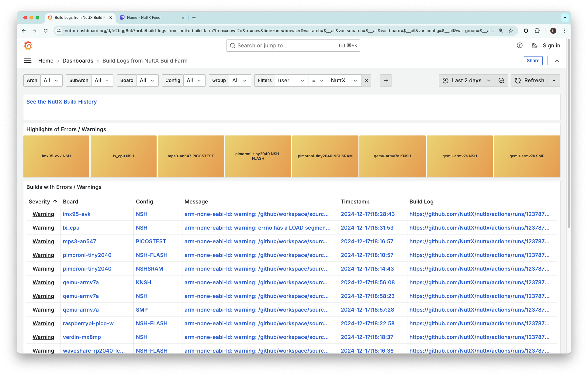
Task: Open the Last 2 days time picker
Action: click(467, 80)
